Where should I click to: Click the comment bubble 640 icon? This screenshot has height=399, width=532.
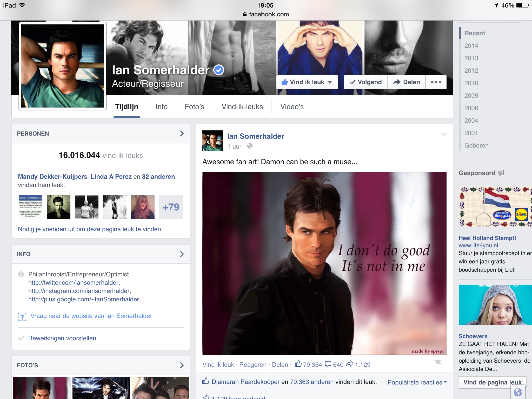click(328, 364)
